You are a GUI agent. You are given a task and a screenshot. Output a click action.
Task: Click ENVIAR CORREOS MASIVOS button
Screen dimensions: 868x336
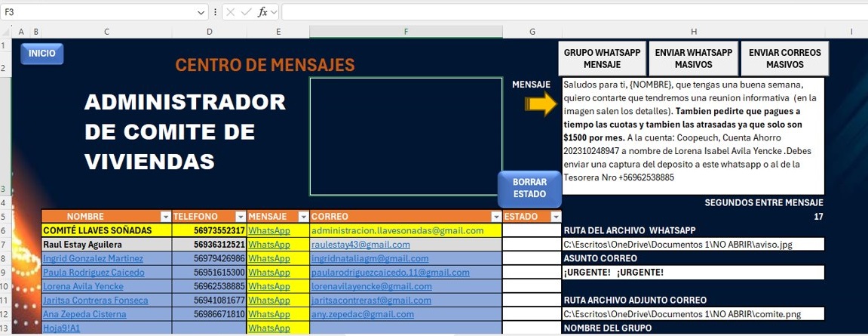pos(784,58)
